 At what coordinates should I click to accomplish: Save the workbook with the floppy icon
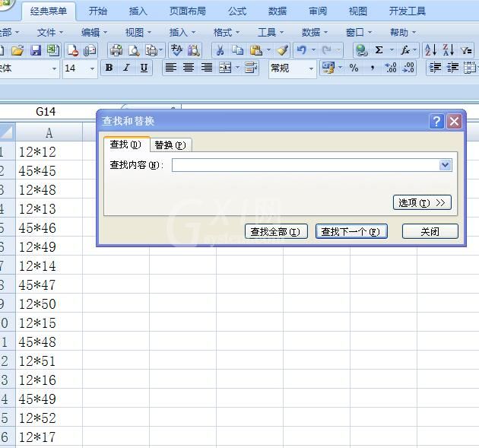pos(36,50)
